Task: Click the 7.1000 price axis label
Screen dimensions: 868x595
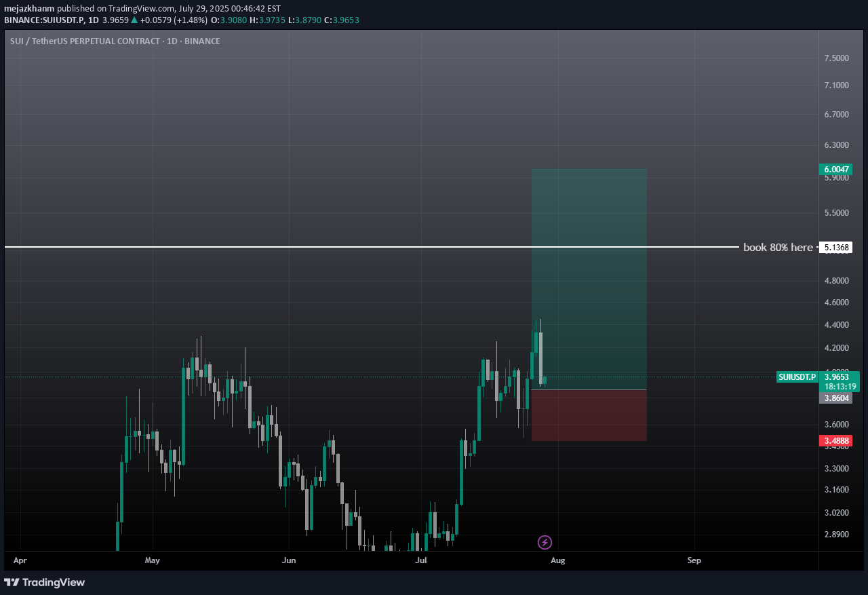Action: (x=836, y=85)
